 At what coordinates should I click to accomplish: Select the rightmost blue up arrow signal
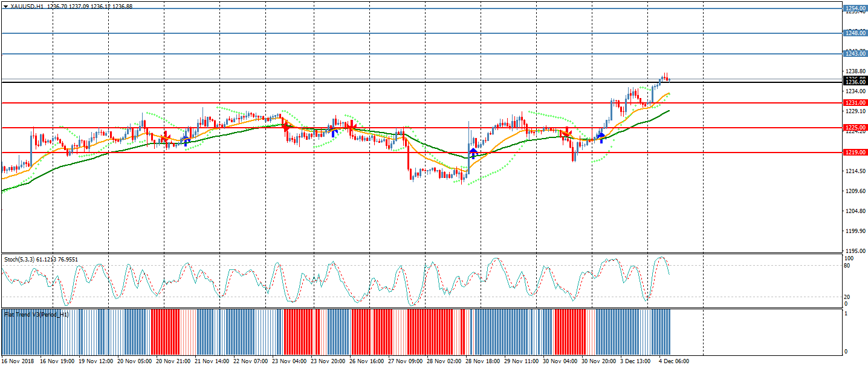click(x=601, y=137)
